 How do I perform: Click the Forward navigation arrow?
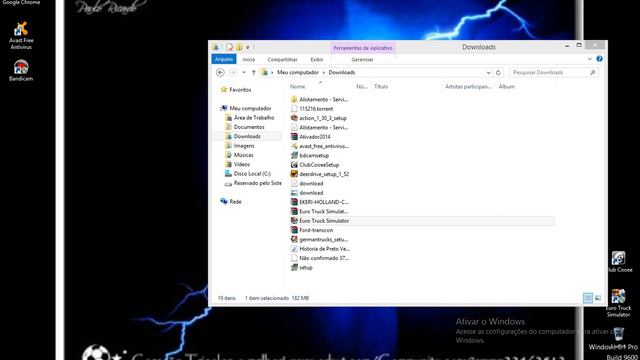(x=233, y=72)
